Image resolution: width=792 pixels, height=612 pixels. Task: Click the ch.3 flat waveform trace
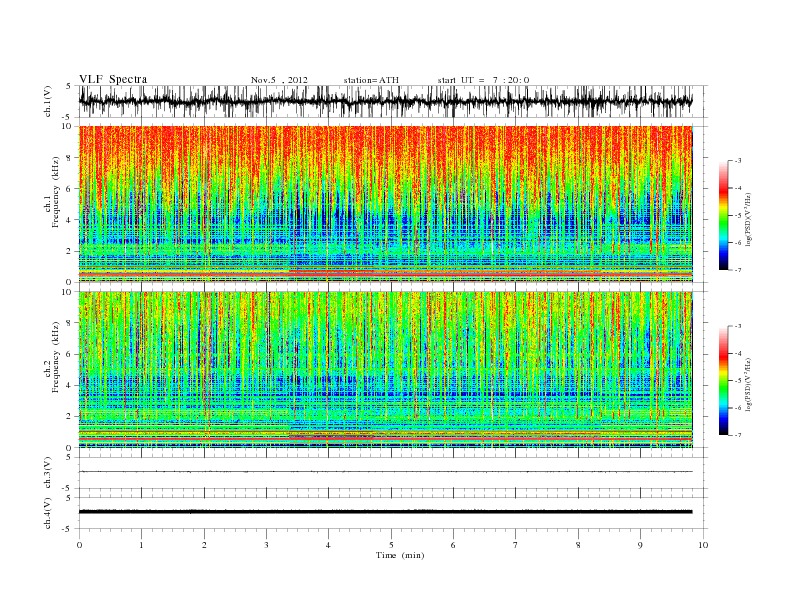click(x=386, y=472)
